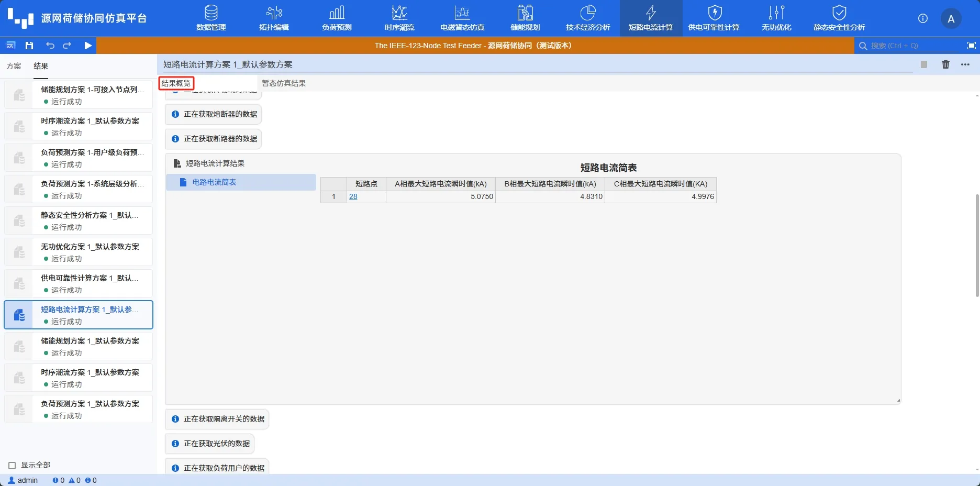Click the platform logo icon
980x486 pixels.
tap(20, 18)
